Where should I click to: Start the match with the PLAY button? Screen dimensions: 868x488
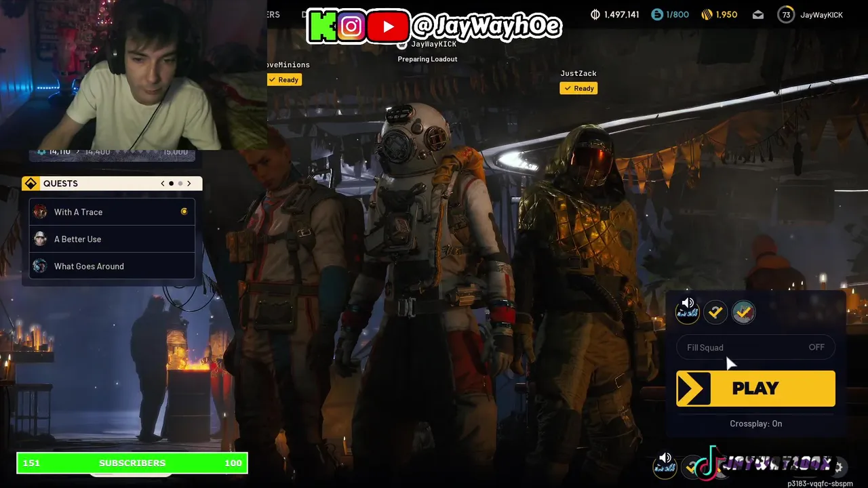755,388
